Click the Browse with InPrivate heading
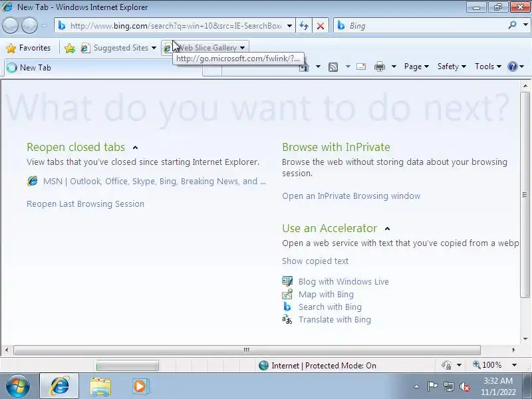This screenshot has width=532, height=399. click(x=336, y=147)
